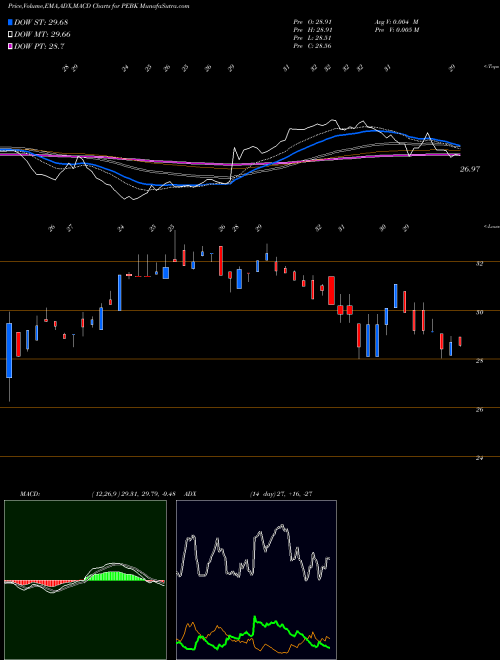Viewport: 500px width, 660px height.
Task: Click the dark blue ADX indicator panel
Action: point(256,580)
